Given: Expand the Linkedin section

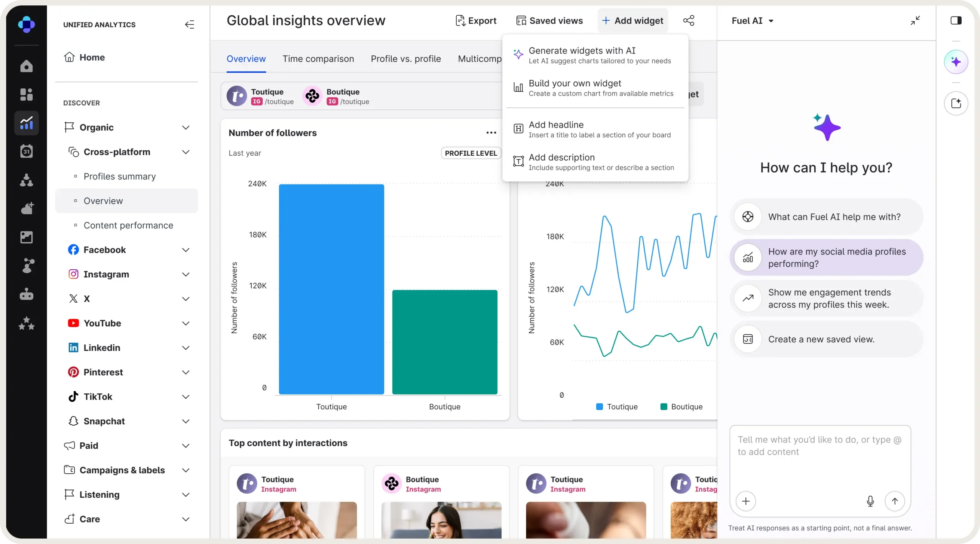Looking at the screenshot, I should tap(186, 348).
